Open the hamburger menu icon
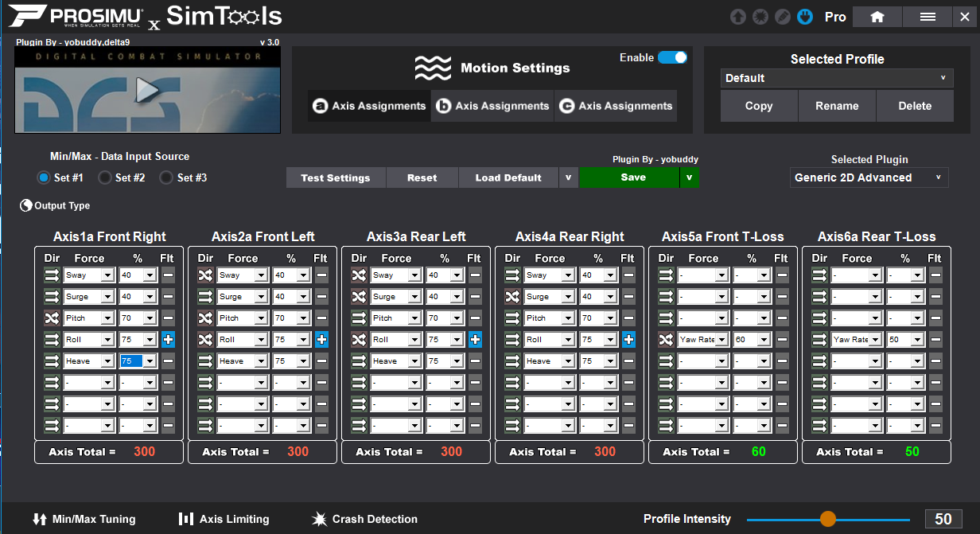980x534 pixels. [927, 17]
